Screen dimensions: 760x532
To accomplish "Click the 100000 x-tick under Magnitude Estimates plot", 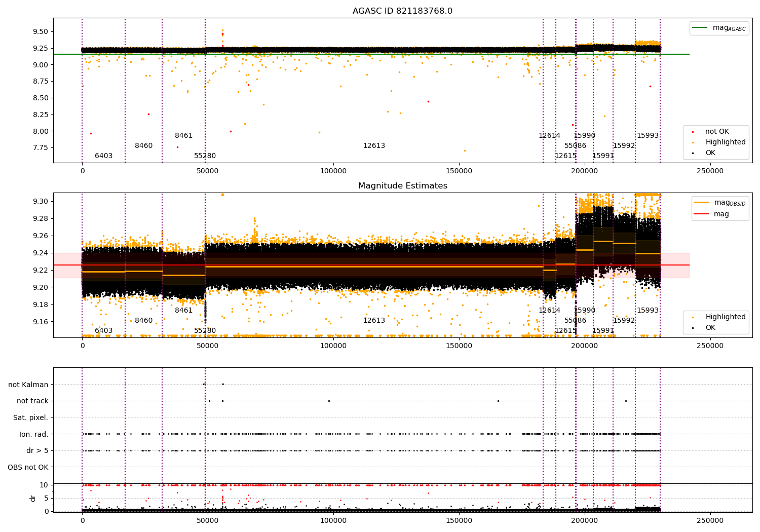I will point(333,346).
